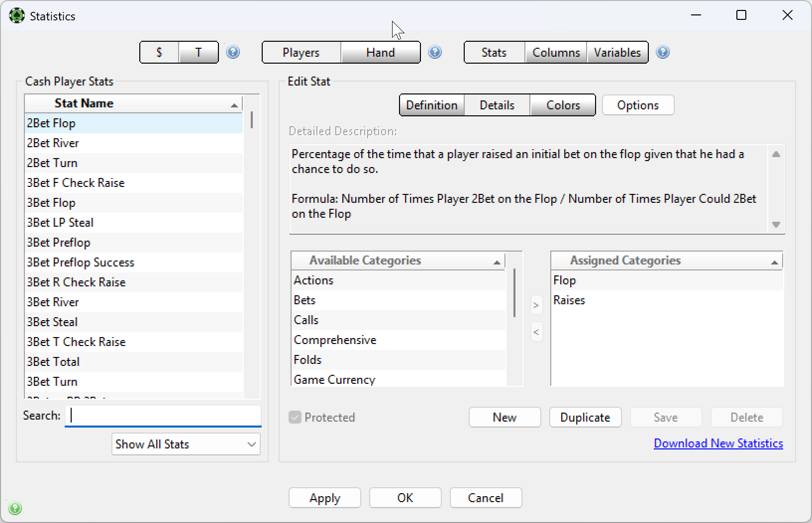Toggle the Protected checkbox

[x=295, y=417]
